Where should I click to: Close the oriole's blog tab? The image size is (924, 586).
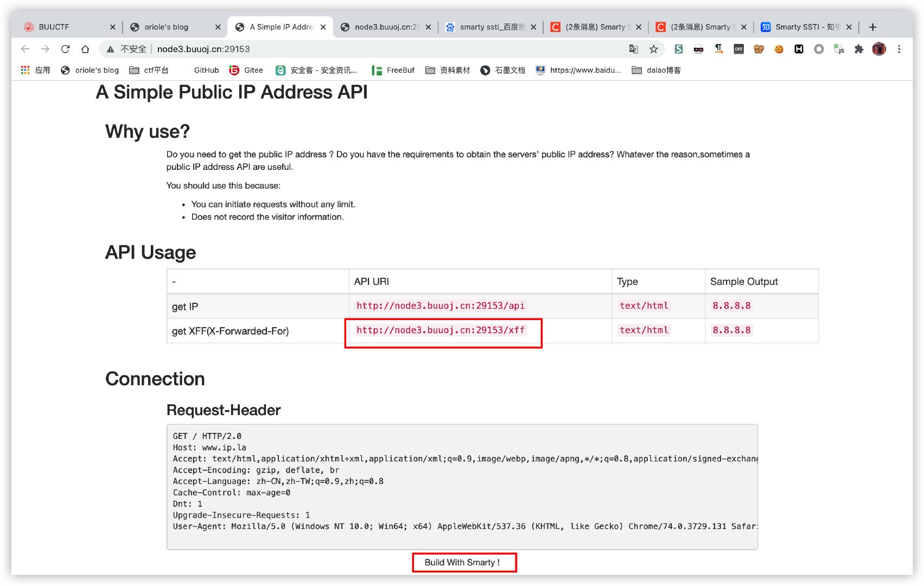tap(218, 27)
